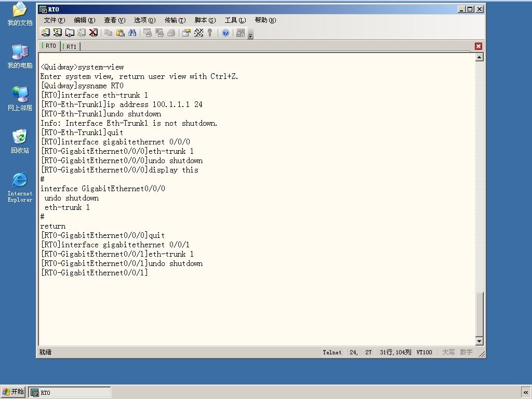Open the 选项(O) menu

[145, 20]
